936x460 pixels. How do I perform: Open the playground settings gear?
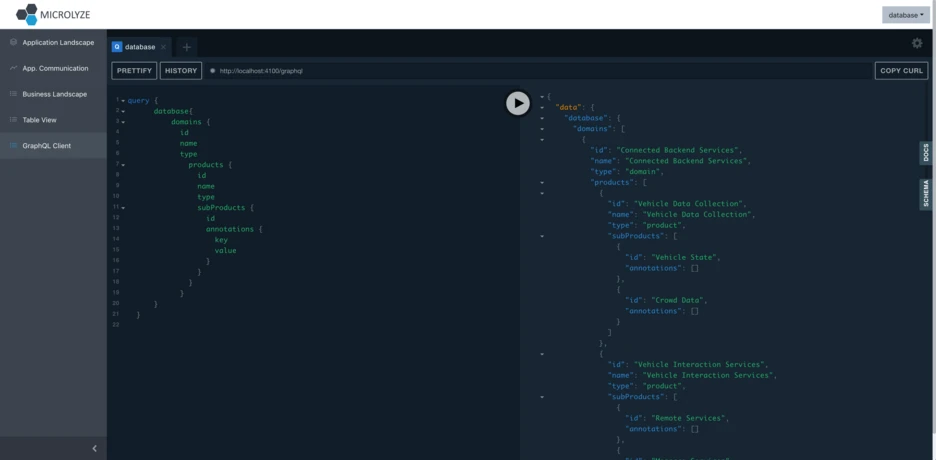[917, 44]
